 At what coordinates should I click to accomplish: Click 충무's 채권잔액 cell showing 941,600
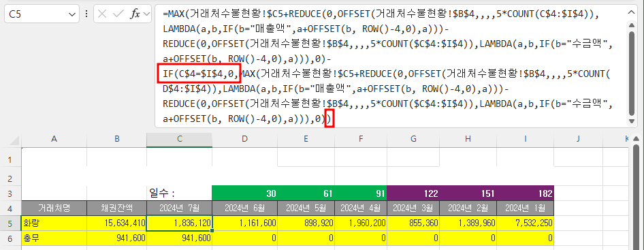116,238
